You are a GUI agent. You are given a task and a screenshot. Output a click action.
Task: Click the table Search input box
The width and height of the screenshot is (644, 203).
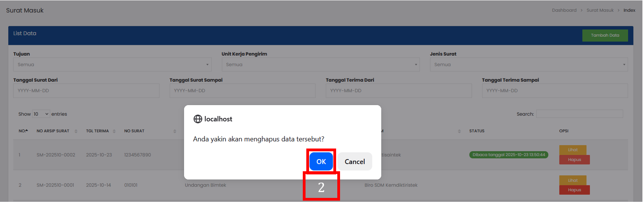point(579,114)
